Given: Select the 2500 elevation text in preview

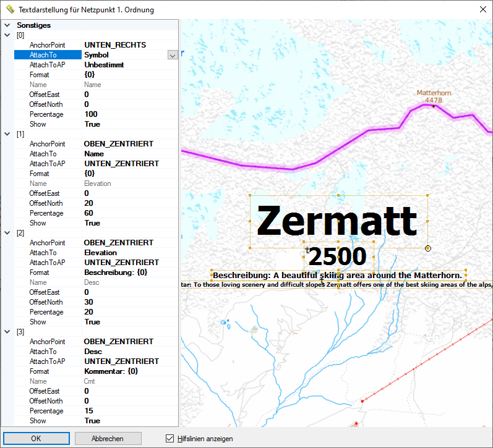Looking at the screenshot, I should pyautogui.click(x=337, y=256).
